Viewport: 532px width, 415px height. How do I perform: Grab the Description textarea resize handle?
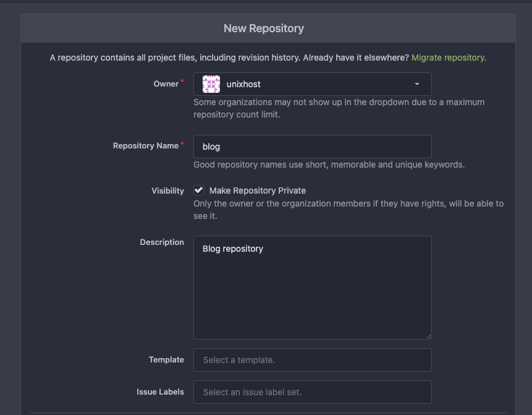[428, 335]
